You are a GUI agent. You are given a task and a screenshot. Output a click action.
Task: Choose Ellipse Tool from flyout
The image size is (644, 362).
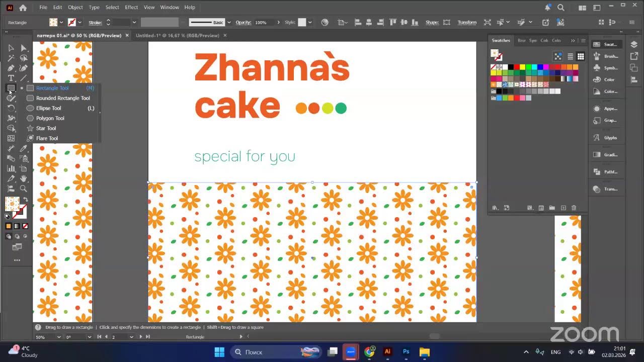(60, 108)
